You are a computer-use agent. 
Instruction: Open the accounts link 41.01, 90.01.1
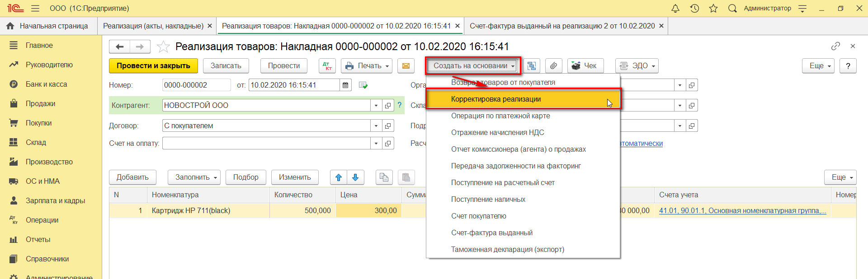click(x=742, y=211)
